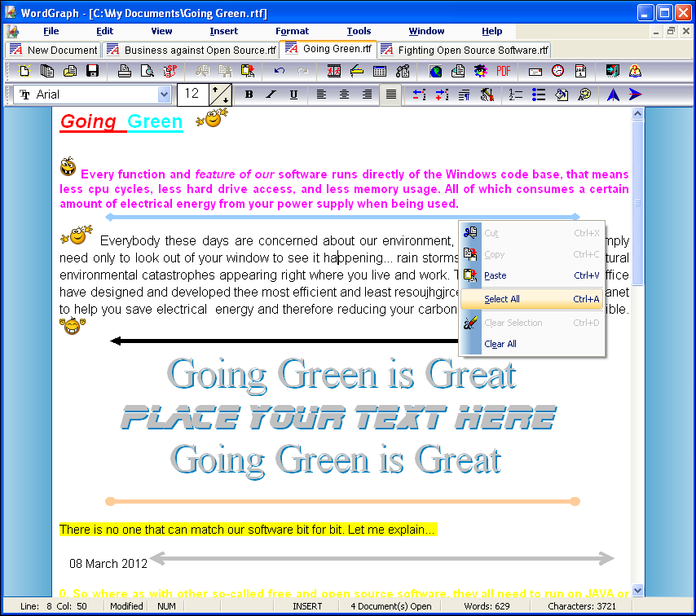Click the numbered list icon
The height and width of the screenshot is (616, 696).
516,95
